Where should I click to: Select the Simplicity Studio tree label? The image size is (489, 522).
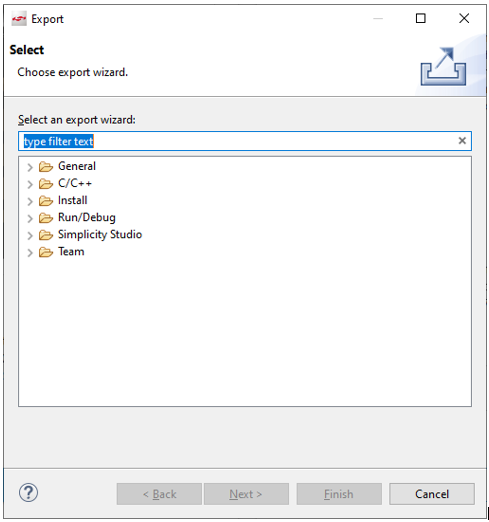[x=100, y=235]
